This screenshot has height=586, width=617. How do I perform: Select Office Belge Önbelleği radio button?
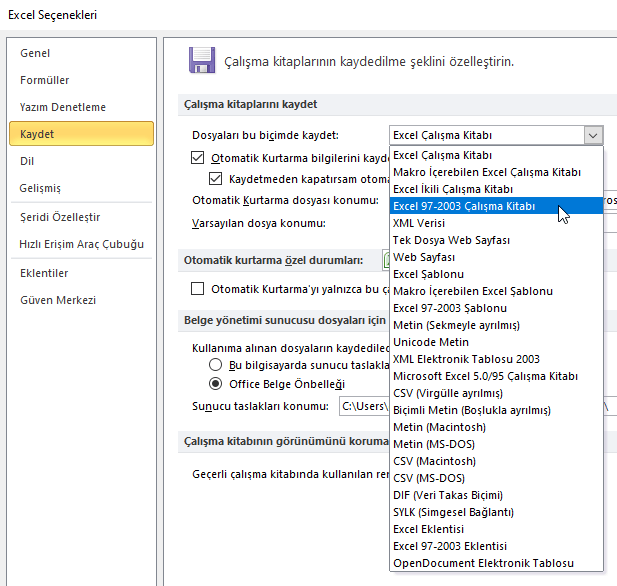(215, 384)
